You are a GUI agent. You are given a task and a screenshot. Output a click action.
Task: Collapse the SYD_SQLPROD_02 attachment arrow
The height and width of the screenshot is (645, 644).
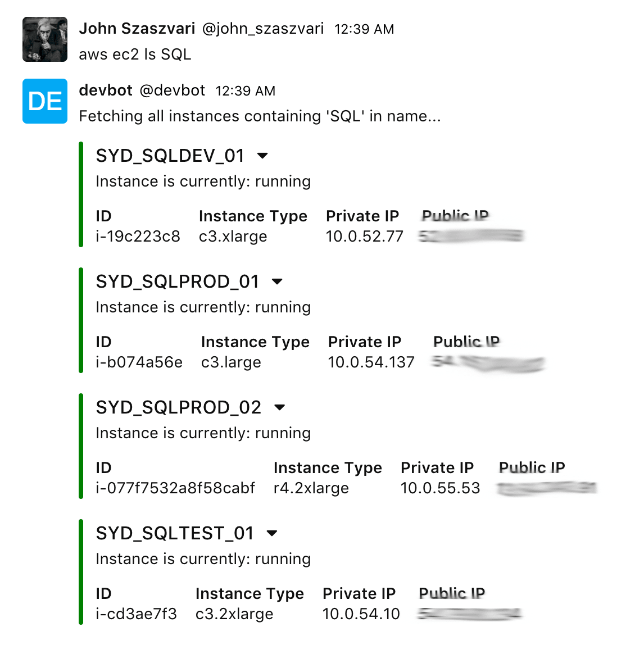[x=280, y=407]
